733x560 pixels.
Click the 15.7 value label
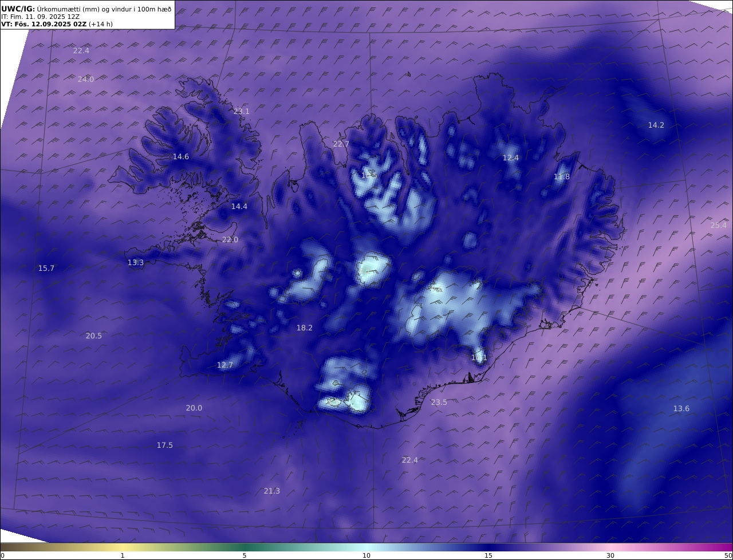(x=46, y=268)
